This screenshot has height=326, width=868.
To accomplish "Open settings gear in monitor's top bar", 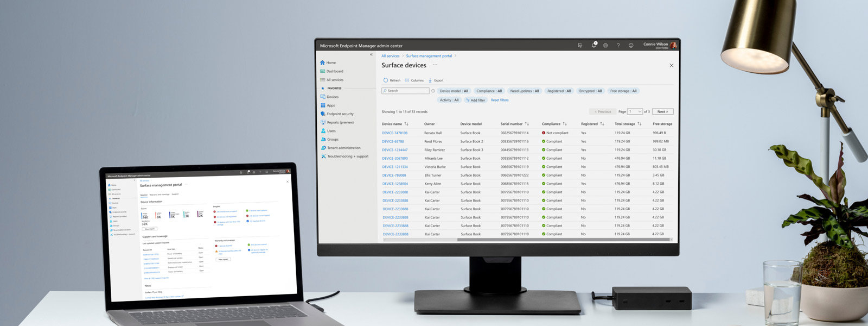I will (x=605, y=46).
